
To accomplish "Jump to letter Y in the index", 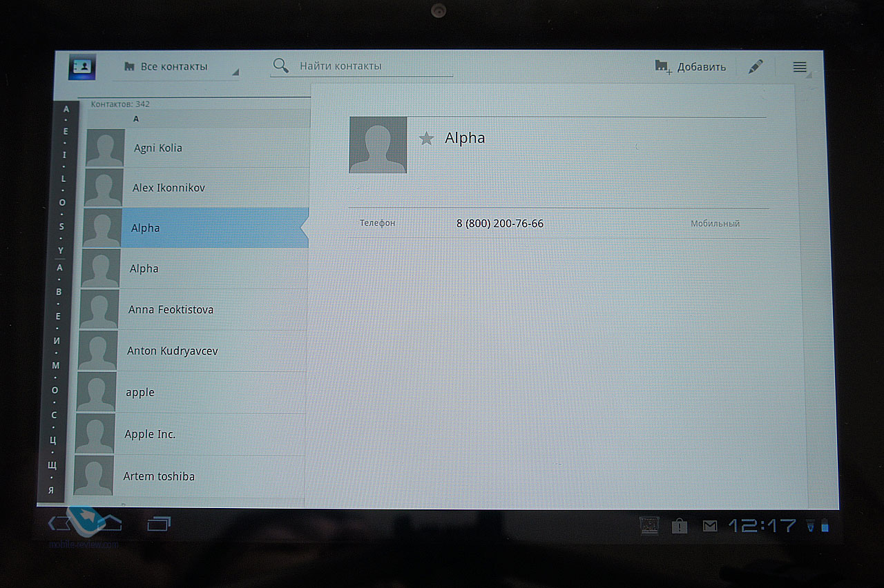I will (61, 251).
